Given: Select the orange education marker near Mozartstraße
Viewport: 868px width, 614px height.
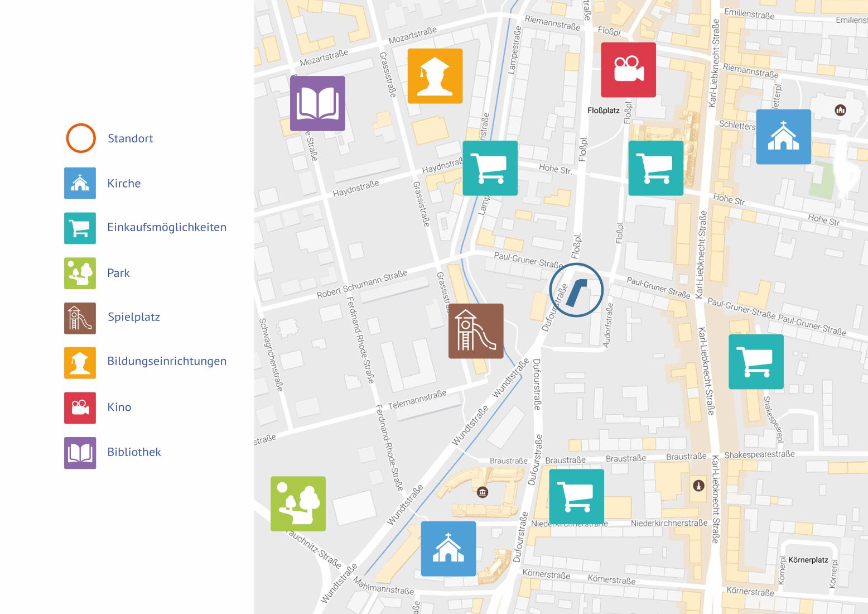Looking at the screenshot, I should click(x=435, y=76).
